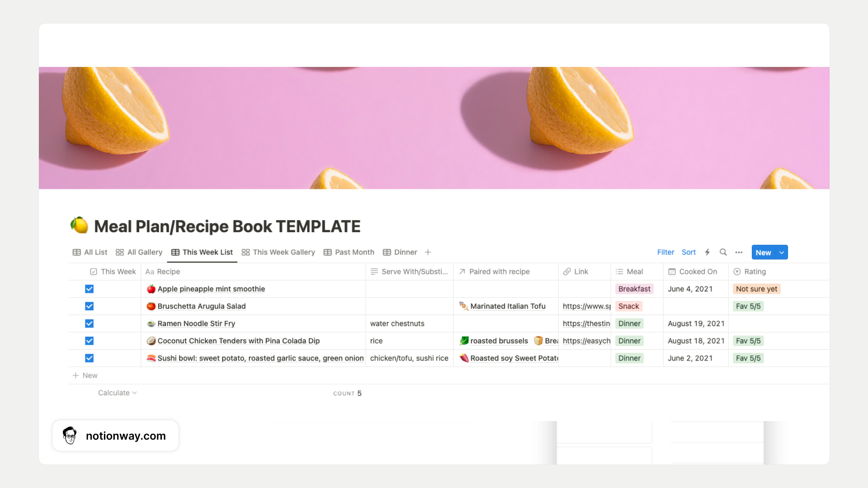Click the chicken/tofu, sushi rice cell
Viewport: 868px width, 488px height.
(409, 358)
